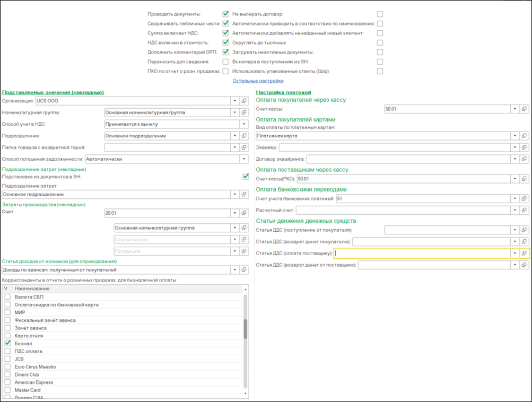
Task: Click Статья ДДС (оплата поставщику) input field
Action: tap(421, 254)
